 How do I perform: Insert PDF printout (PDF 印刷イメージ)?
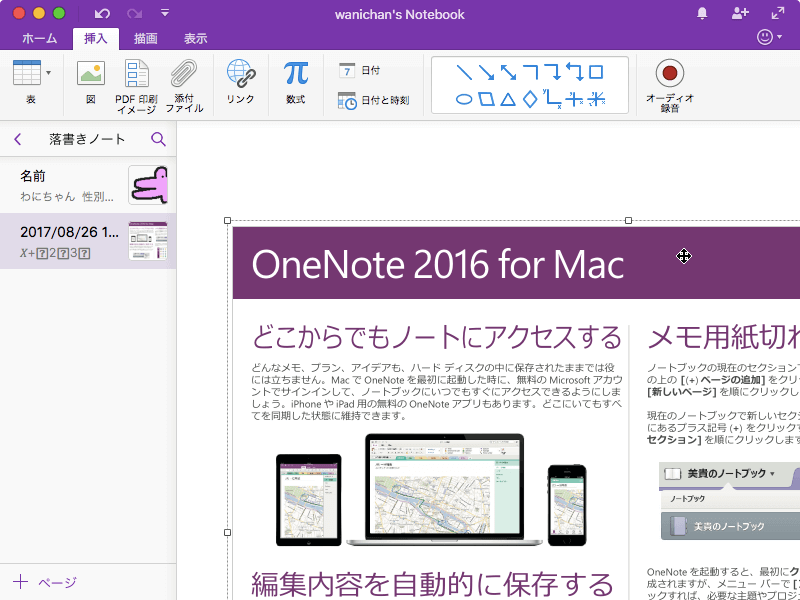coord(136,73)
